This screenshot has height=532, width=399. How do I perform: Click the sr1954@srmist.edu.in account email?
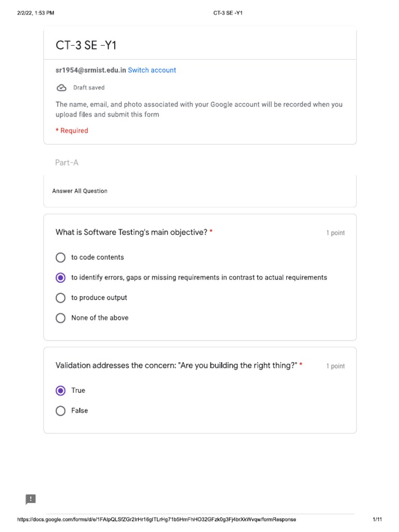[x=91, y=70]
